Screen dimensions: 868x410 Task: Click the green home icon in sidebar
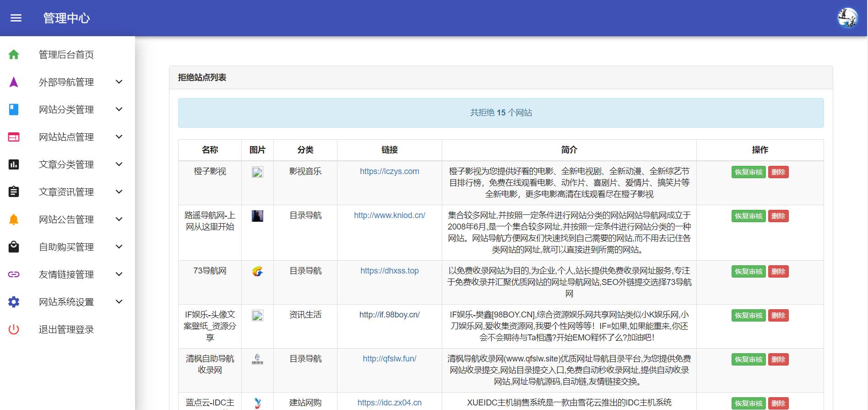tap(14, 55)
